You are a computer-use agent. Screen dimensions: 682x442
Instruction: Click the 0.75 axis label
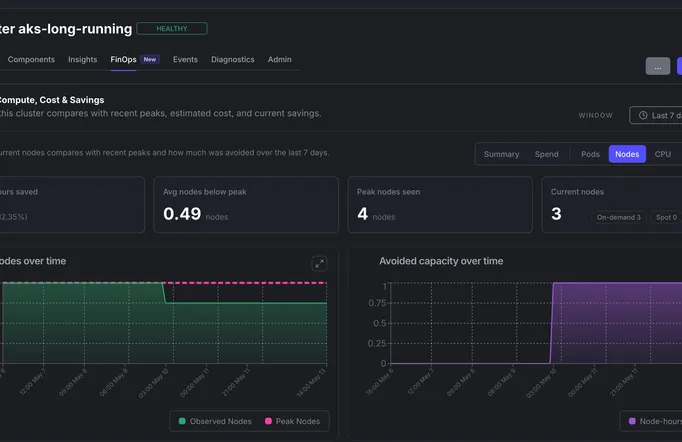coord(377,303)
